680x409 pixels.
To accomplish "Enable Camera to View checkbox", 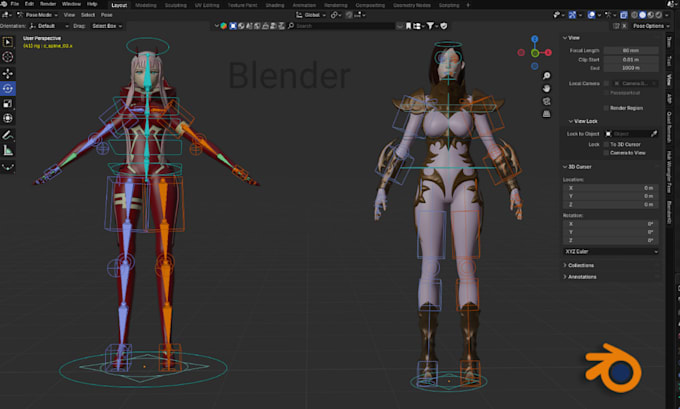I will pos(606,153).
